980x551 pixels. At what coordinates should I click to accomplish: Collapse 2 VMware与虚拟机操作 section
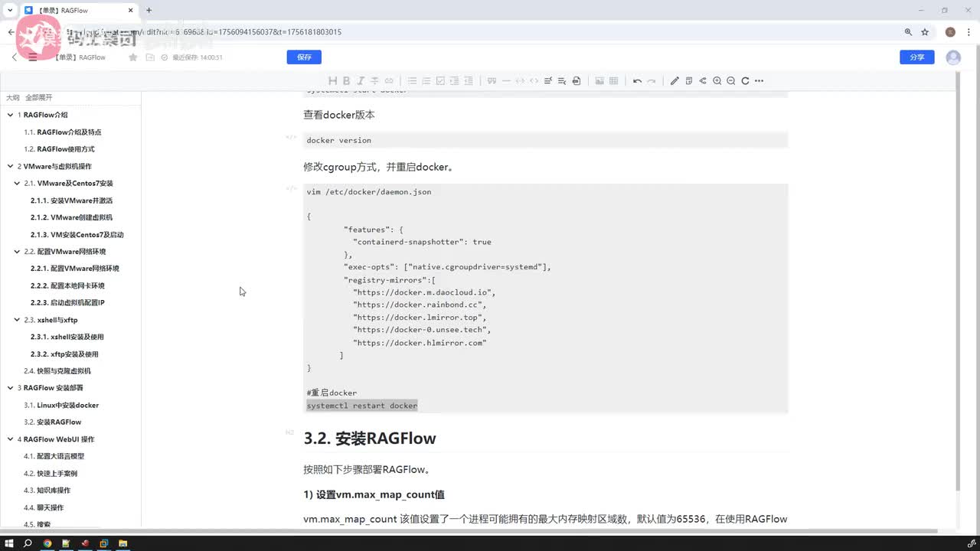(x=10, y=166)
